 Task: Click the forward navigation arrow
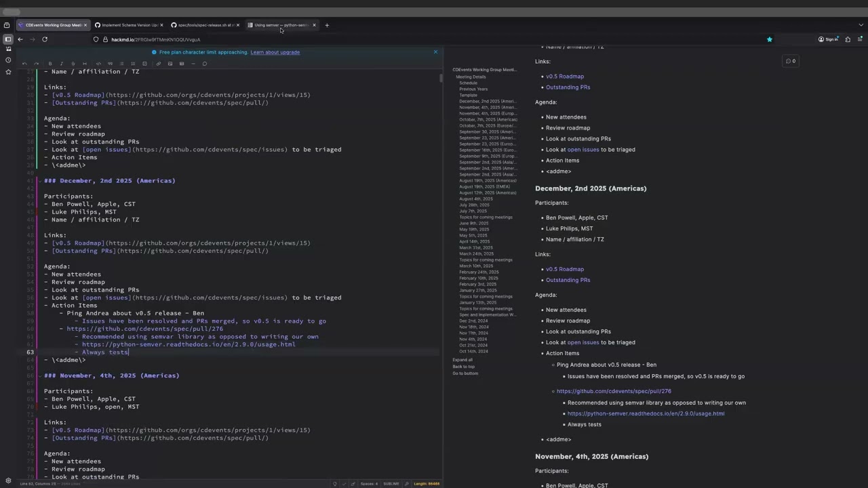32,39
